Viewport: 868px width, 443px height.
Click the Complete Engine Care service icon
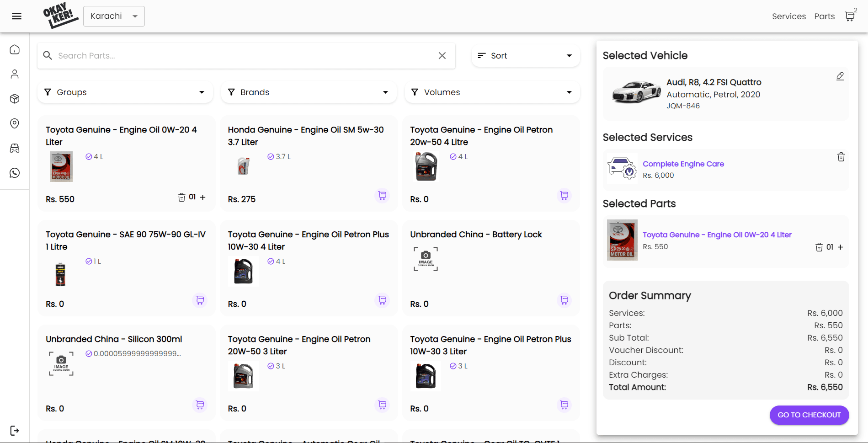tap(622, 168)
